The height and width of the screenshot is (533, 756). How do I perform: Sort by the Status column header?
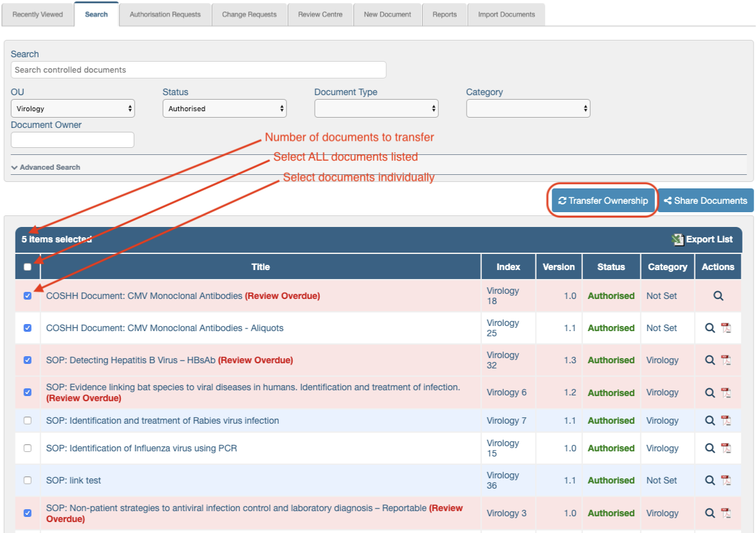[611, 267]
